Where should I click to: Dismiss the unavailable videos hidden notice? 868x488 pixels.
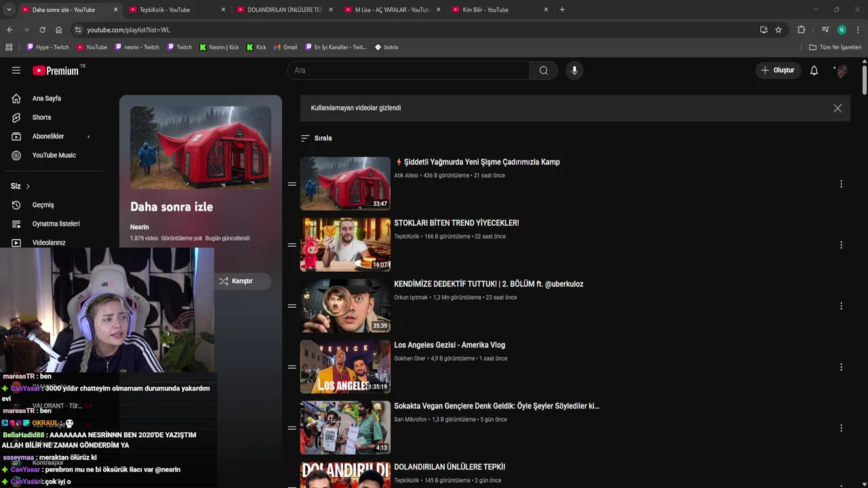point(837,108)
